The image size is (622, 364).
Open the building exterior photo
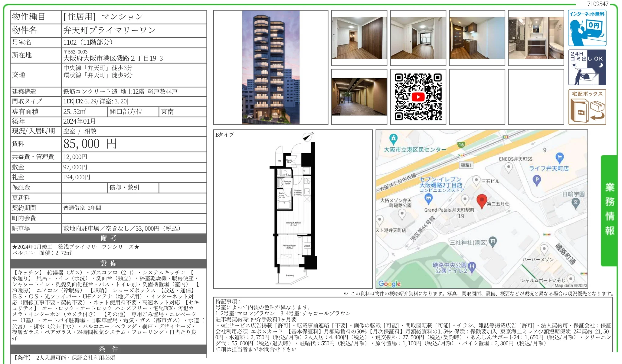coord(270,67)
